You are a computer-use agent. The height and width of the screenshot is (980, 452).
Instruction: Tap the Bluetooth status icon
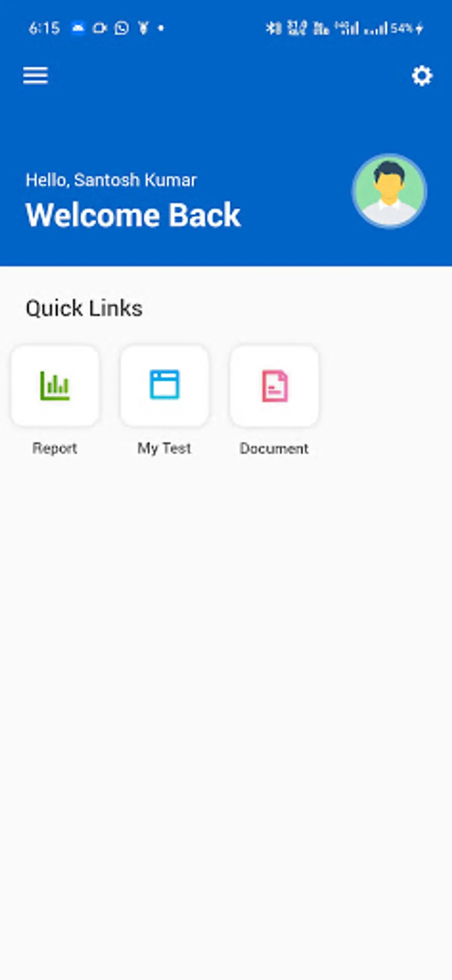274,28
